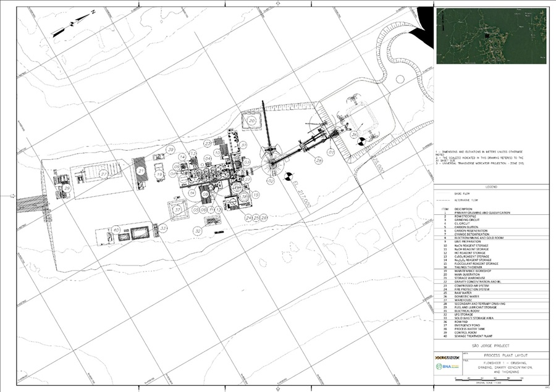Image resolution: width=556 pixels, height=392 pixels.
Task: Click the PROCESS PLANT LAYOUT title
Action: [x=505, y=355]
